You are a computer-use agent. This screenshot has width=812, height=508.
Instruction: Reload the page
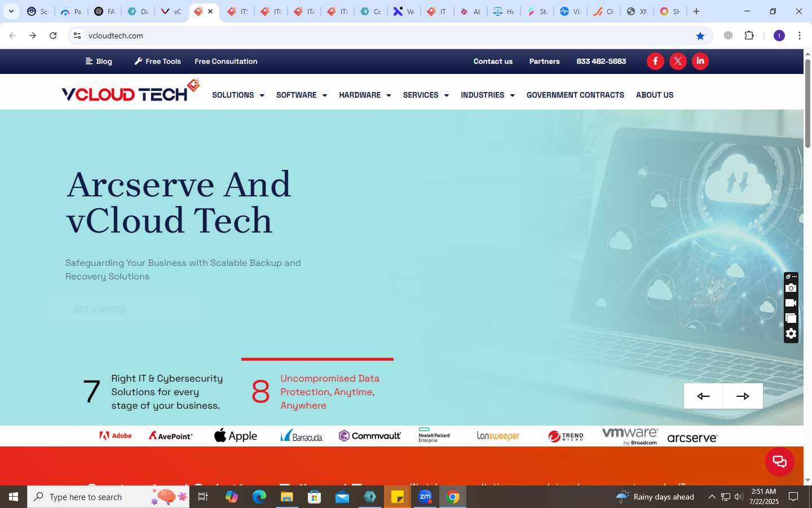(x=53, y=36)
